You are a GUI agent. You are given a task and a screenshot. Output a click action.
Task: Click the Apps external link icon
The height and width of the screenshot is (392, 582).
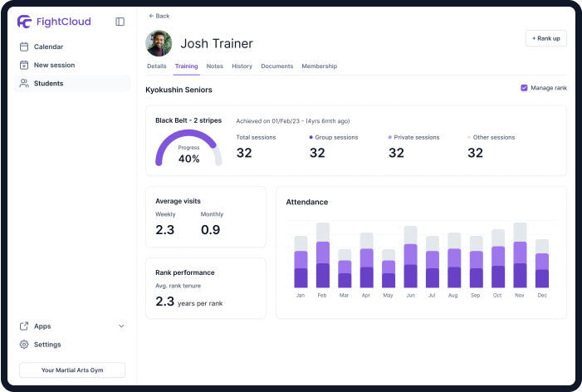(24, 326)
